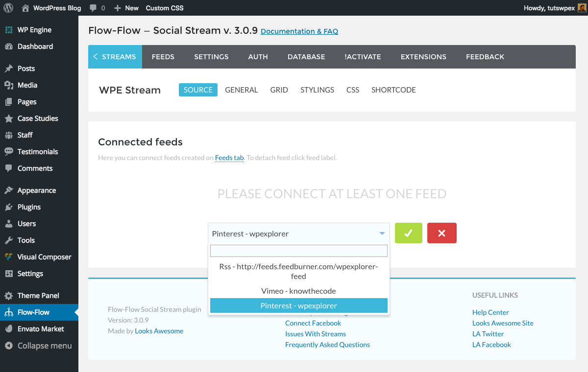Open the AUTH tab

tap(258, 57)
